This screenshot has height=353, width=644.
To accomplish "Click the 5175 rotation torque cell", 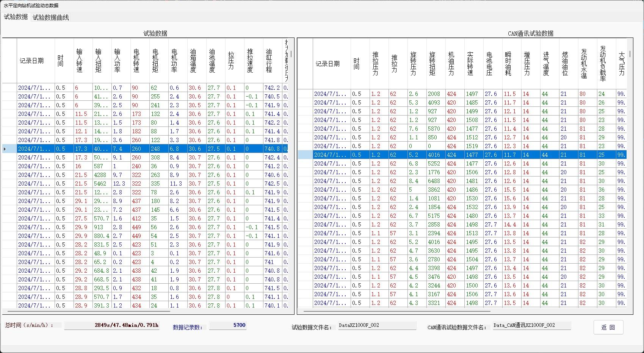I will click(x=436, y=216).
